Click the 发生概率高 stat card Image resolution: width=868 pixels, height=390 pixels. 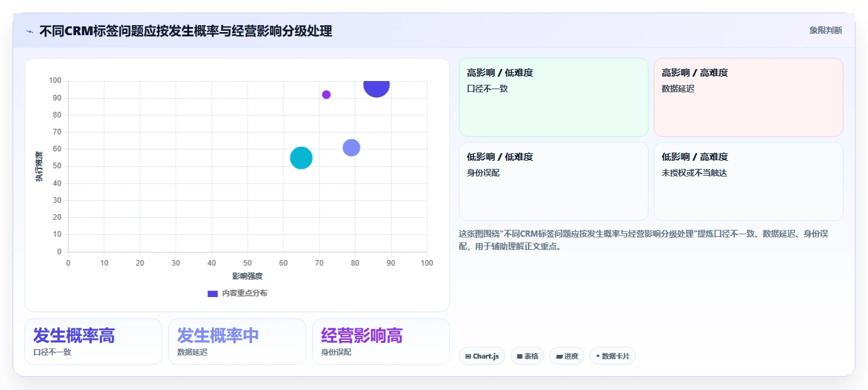pos(93,342)
